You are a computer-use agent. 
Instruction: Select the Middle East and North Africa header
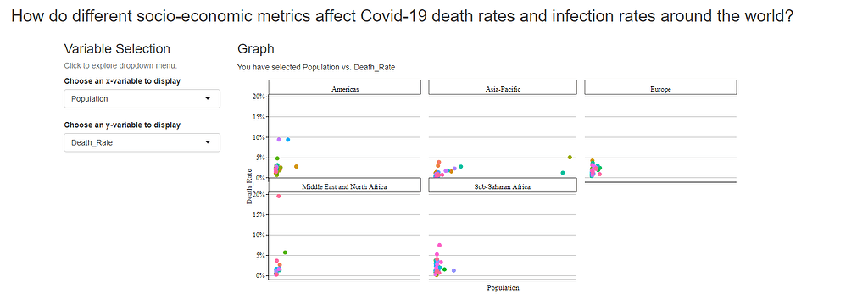tap(345, 186)
